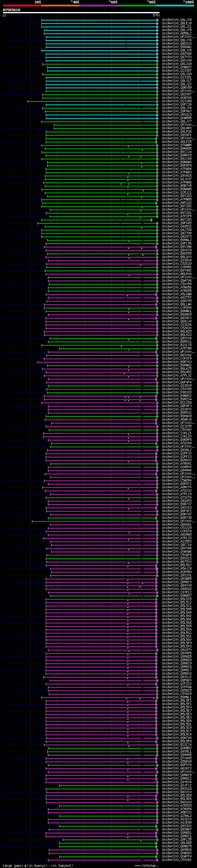Open the UniRef100_Q8RX59 entry
197x868 pixels.
tap(176, 88)
